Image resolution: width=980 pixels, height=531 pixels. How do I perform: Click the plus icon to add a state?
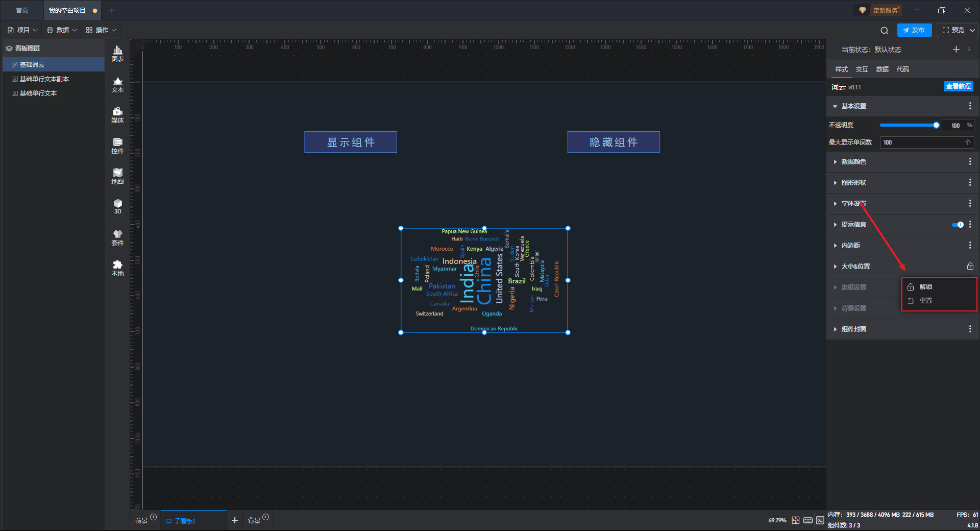956,50
